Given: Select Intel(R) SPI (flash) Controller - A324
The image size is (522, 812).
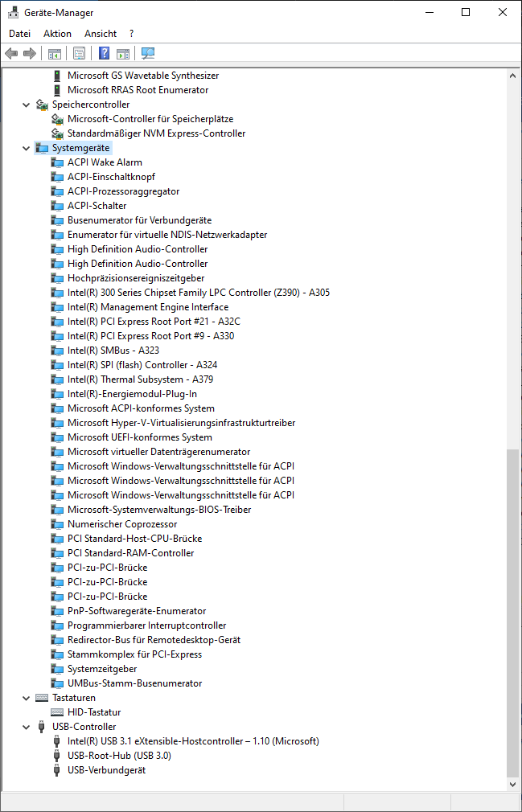Looking at the screenshot, I should coord(142,365).
